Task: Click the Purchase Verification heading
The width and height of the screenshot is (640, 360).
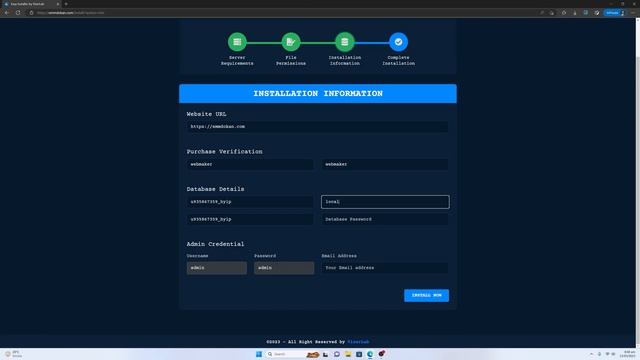Action: coord(224,151)
